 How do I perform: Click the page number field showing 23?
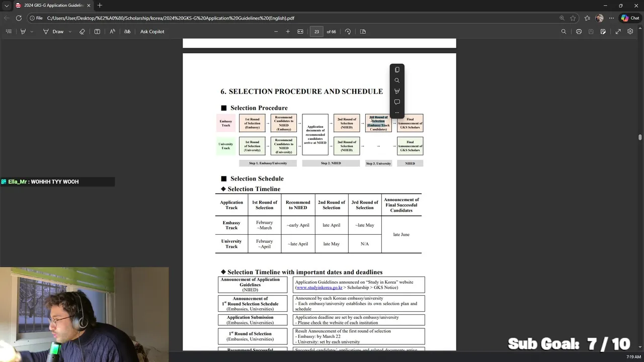click(x=316, y=31)
